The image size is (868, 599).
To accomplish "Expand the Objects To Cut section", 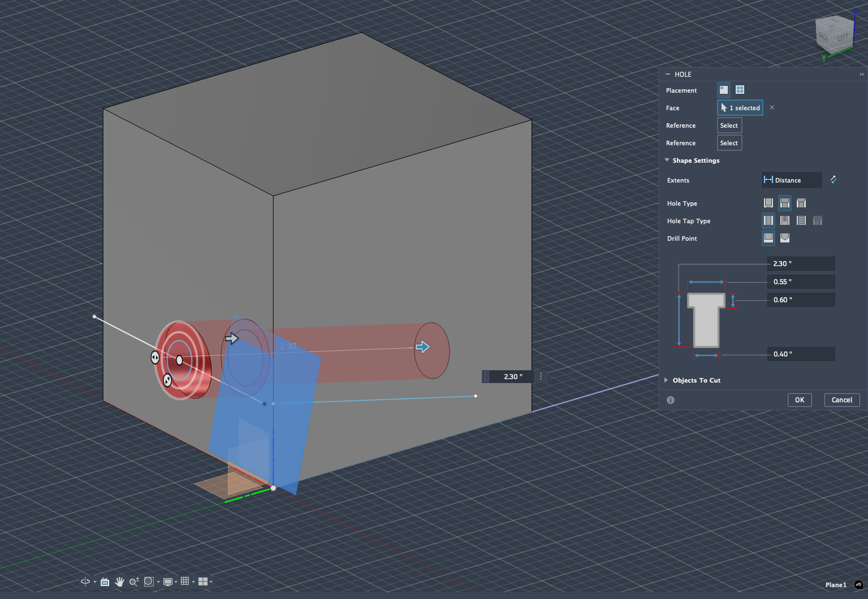I will (x=666, y=380).
